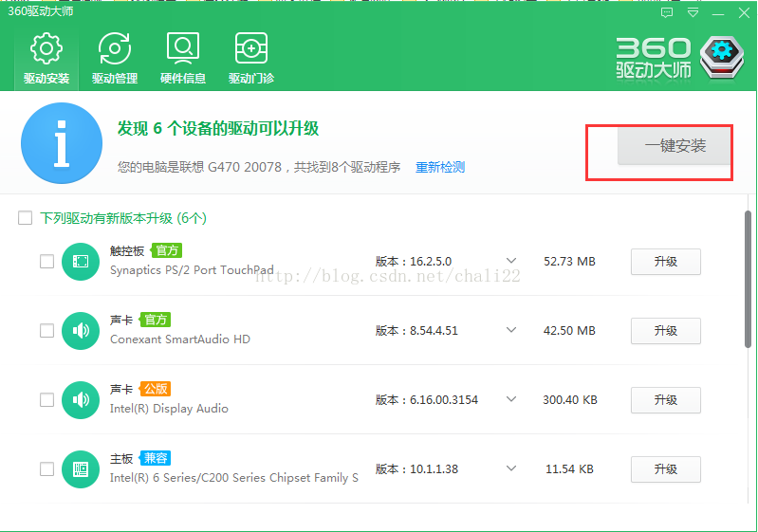The height and width of the screenshot is (532, 758).
Task: Tick the select-all 下列驱动有新版本升级 checkbox
Action: click(x=25, y=218)
